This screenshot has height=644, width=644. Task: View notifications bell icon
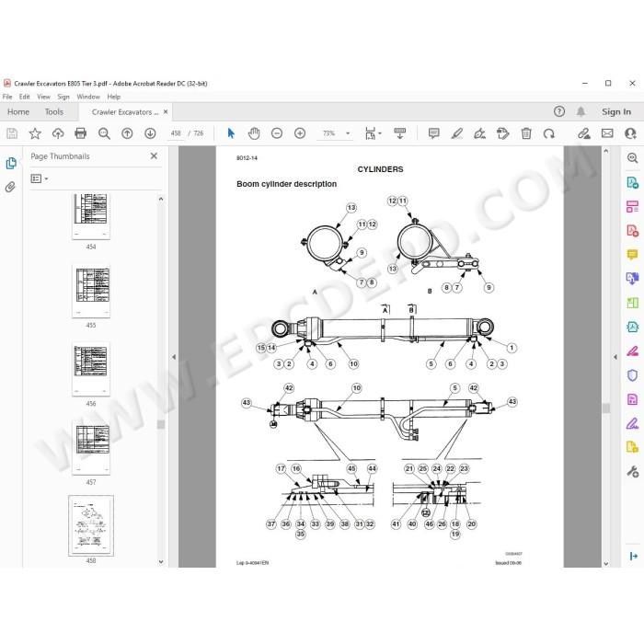click(x=581, y=111)
